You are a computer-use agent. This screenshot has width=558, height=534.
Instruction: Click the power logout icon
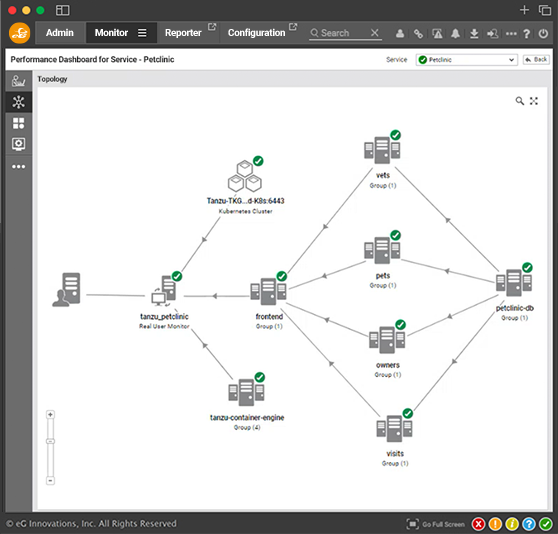pos(543,33)
